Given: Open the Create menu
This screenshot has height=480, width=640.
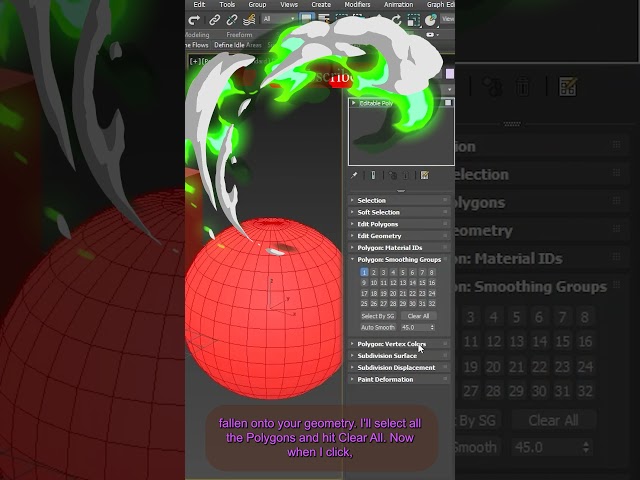Looking at the screenshot, I should pyautogui.click(x=321, y=4).
